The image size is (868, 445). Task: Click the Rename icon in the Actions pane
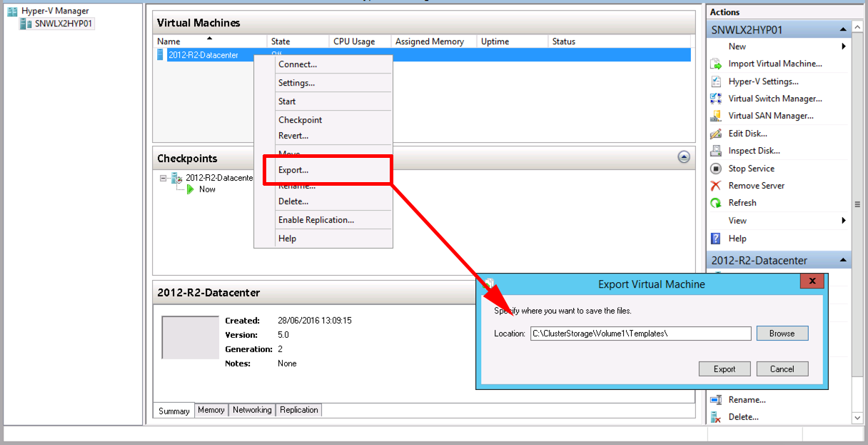pos(716,400)
